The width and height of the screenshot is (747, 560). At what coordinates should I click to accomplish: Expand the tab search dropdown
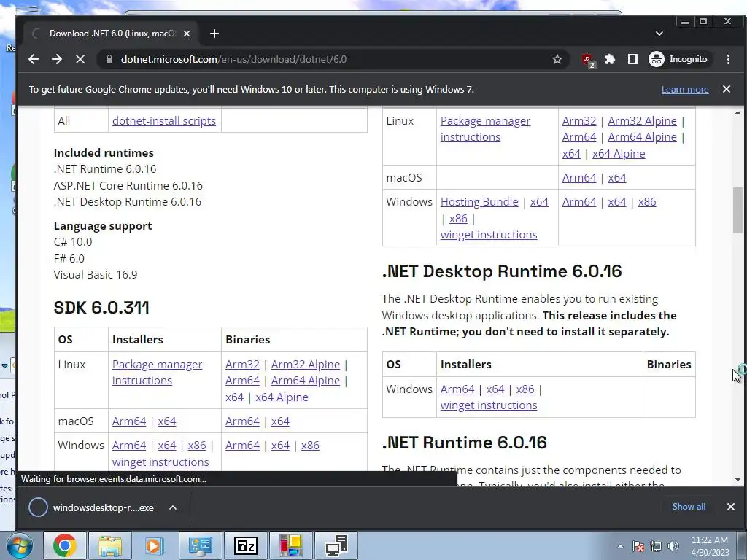coord(659,34)
